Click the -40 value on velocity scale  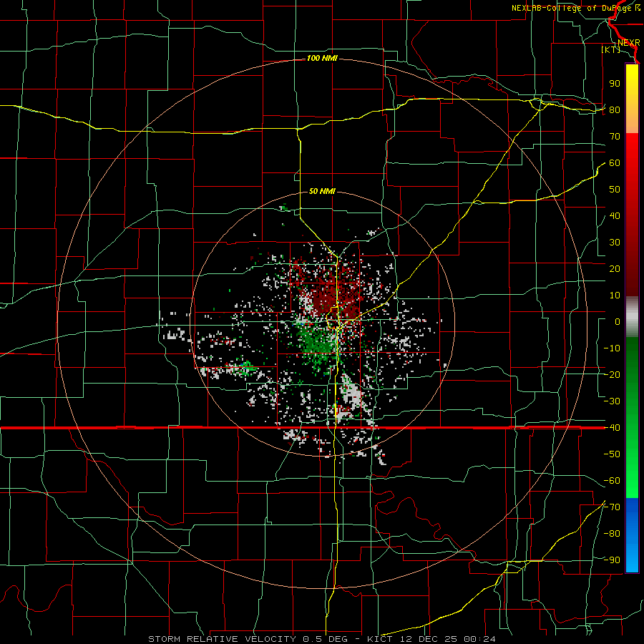(612, 428)
